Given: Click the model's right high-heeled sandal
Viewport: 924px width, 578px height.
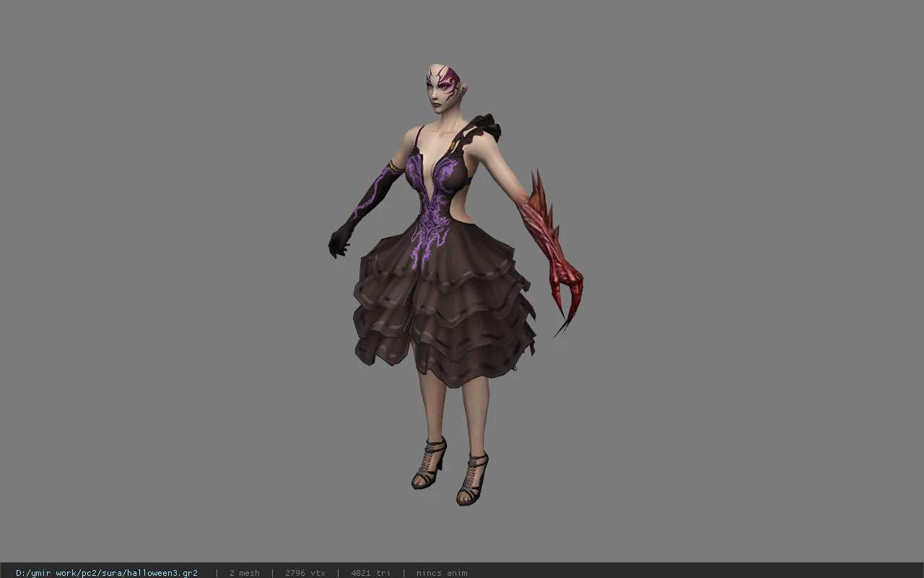Looking at the screenshot, I should point(429,463).
